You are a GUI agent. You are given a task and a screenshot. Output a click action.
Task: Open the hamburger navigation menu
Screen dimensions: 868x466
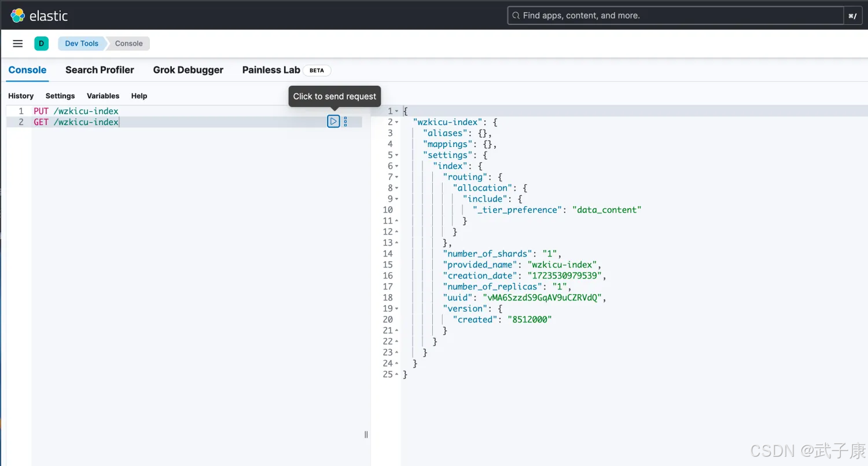pos(18,43)
